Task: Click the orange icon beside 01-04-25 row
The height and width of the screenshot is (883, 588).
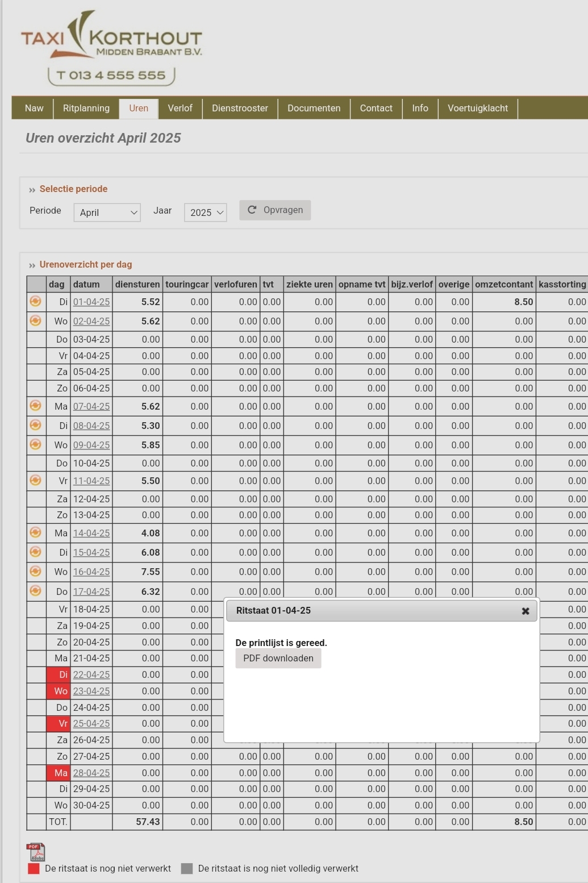Action: point(35,301)
